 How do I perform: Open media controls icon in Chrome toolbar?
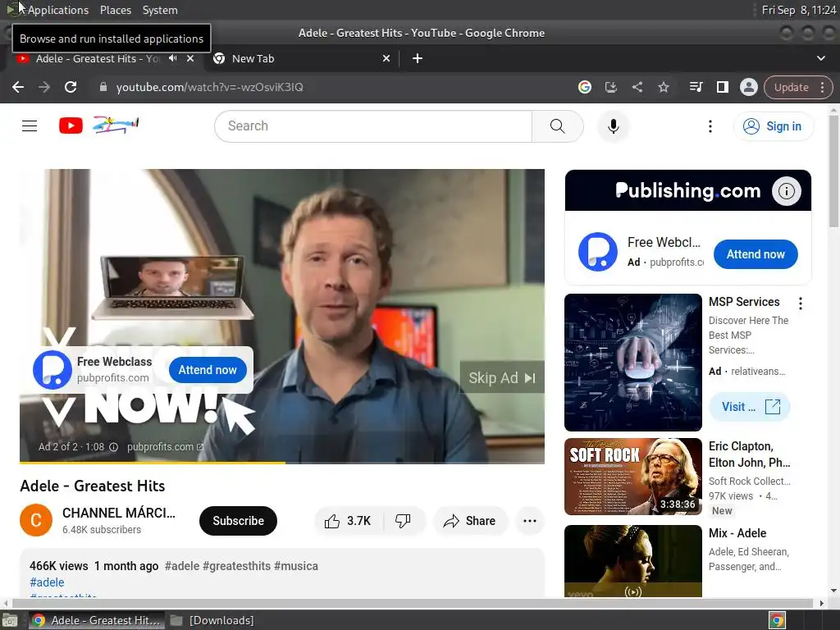696,87
